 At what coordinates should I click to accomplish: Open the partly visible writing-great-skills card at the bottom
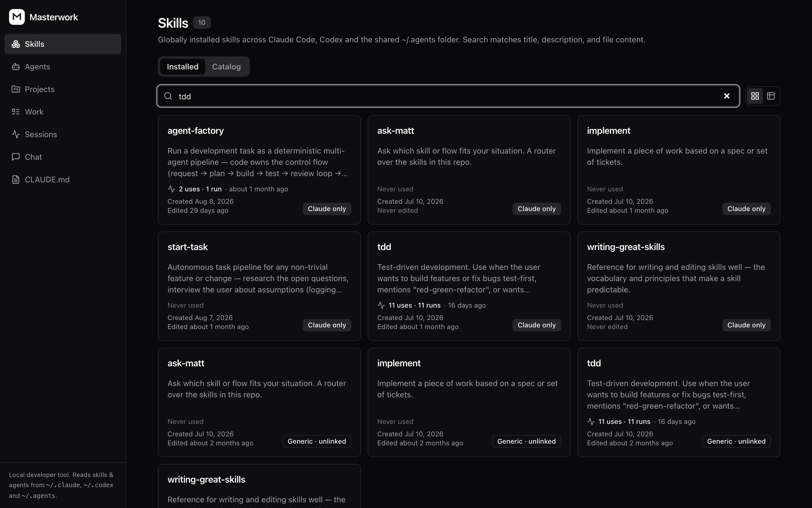point(259,486)
